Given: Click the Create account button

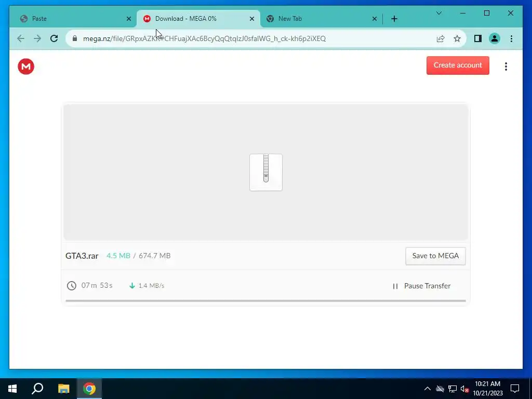Looking at the screenshot, I should point(458,65).
